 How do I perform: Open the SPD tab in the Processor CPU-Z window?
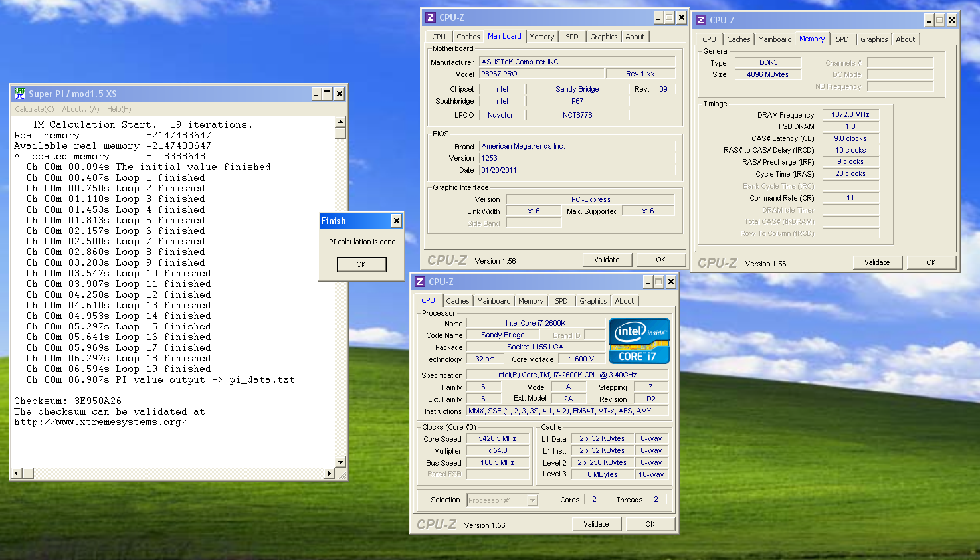pyautogui.click(x=561, y=301)
